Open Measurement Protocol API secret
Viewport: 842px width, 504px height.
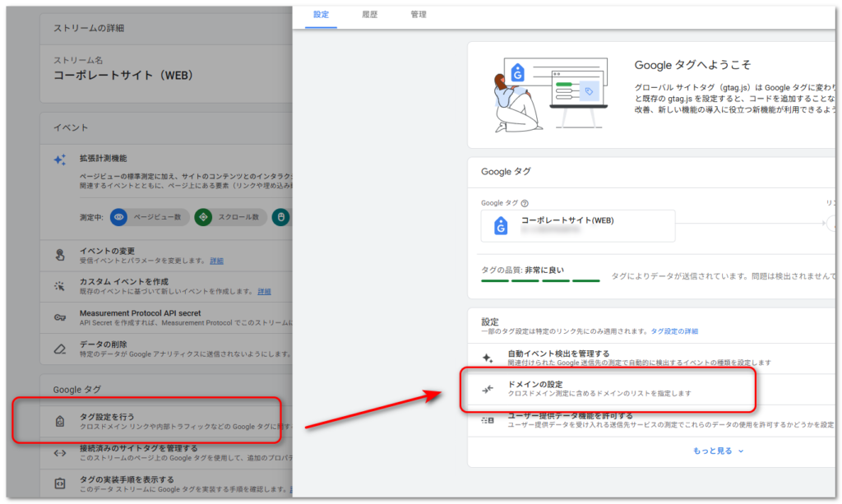(166, 317)
